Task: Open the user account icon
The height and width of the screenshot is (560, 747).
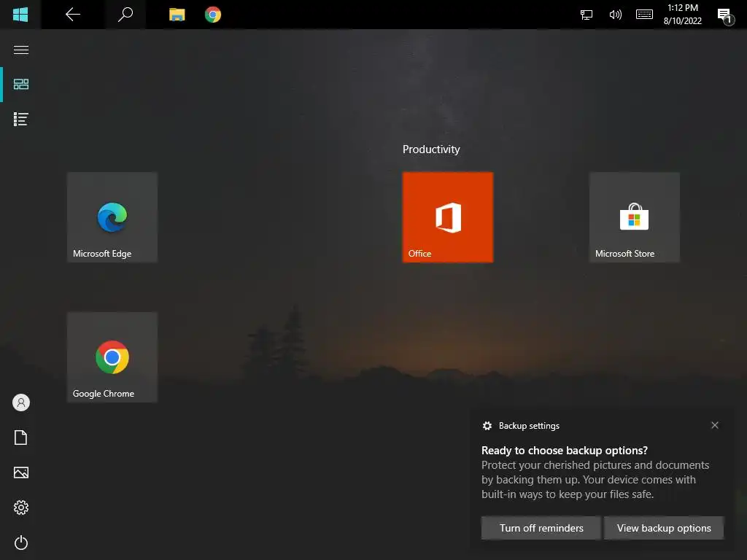Action: (21, 402)
